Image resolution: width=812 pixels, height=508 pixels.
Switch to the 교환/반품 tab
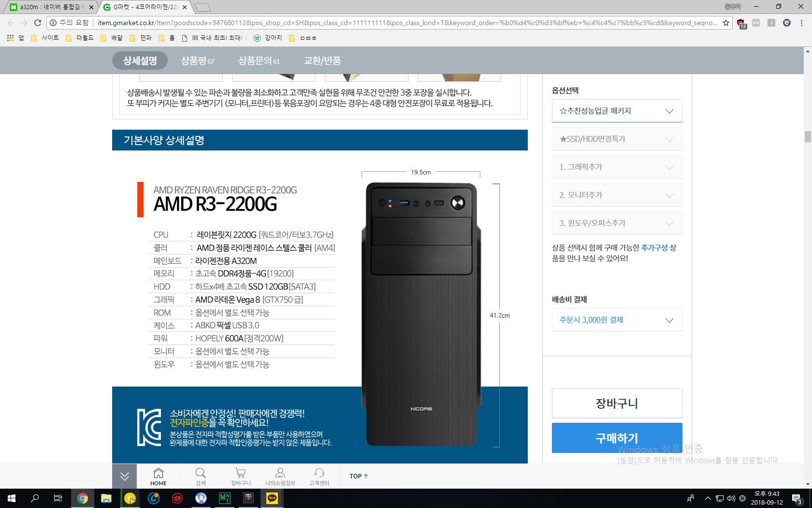(x=322, y=60)
